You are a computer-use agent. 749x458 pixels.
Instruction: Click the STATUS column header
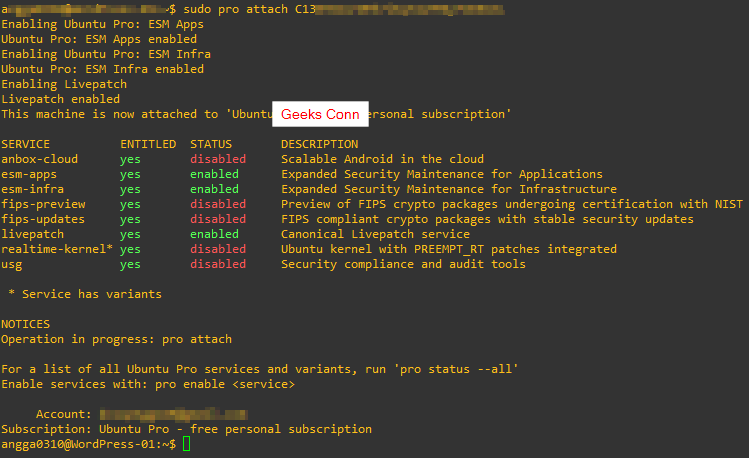coord(211,144)
